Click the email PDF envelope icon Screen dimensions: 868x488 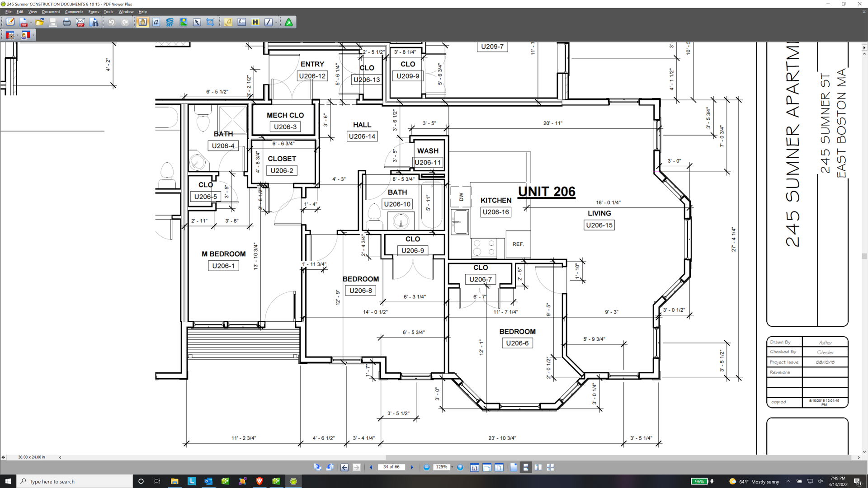click(x=80, y=22)
